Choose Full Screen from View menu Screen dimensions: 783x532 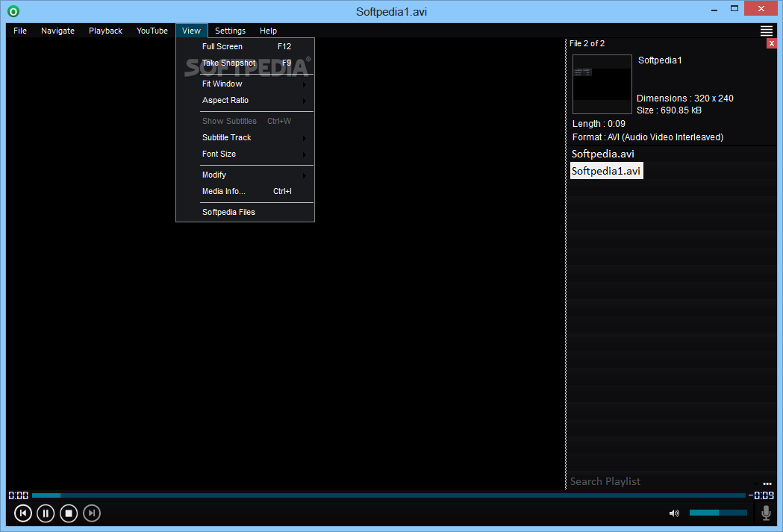tap(245, 46)
